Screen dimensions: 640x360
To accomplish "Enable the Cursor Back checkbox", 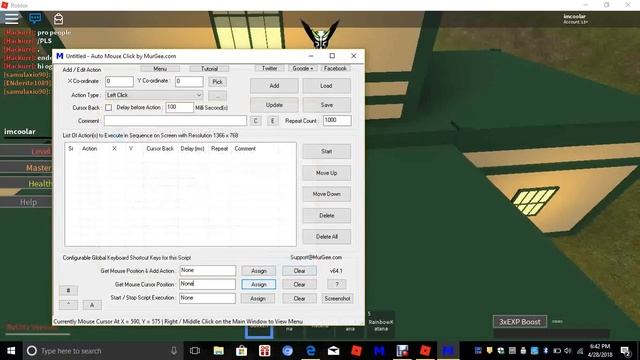I will click(x=109, y=107).
